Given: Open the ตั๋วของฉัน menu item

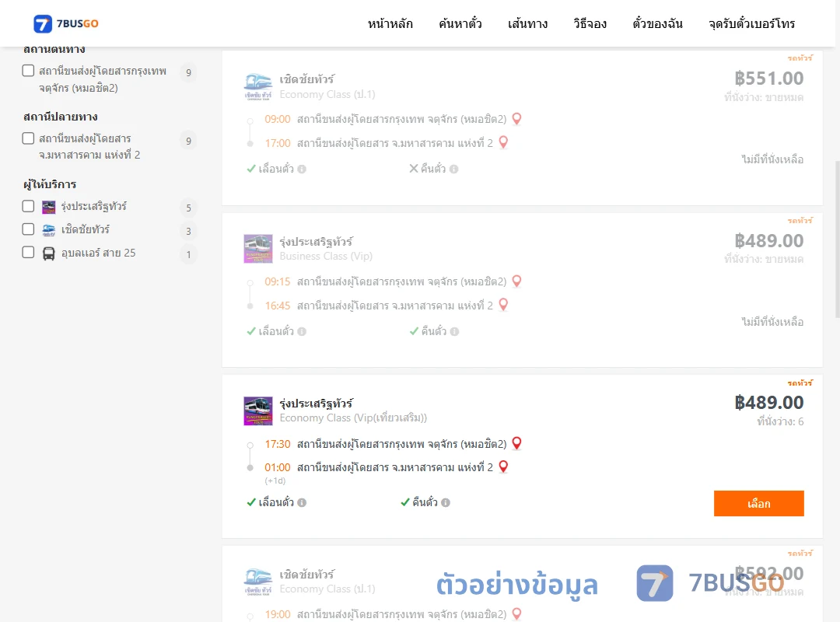Looking at the screenshot, I should pyautogui.click(x=657, y=23).
